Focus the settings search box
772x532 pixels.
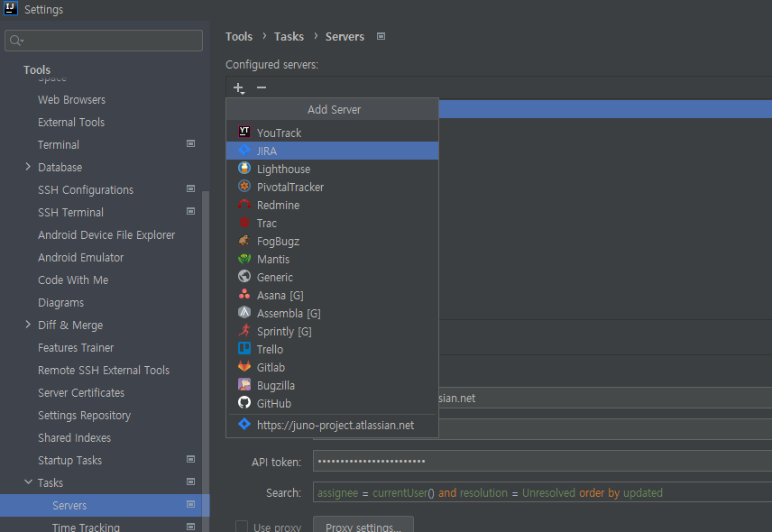[x=104, y=41]
